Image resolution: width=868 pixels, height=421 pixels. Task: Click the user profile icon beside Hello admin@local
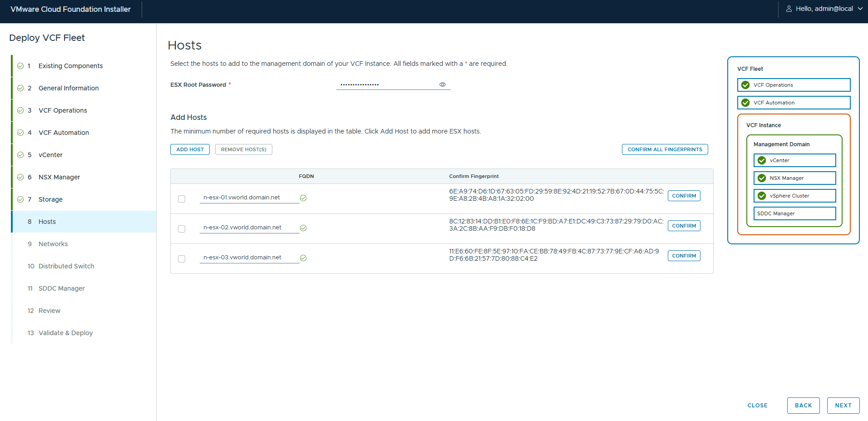pos(789,9)
